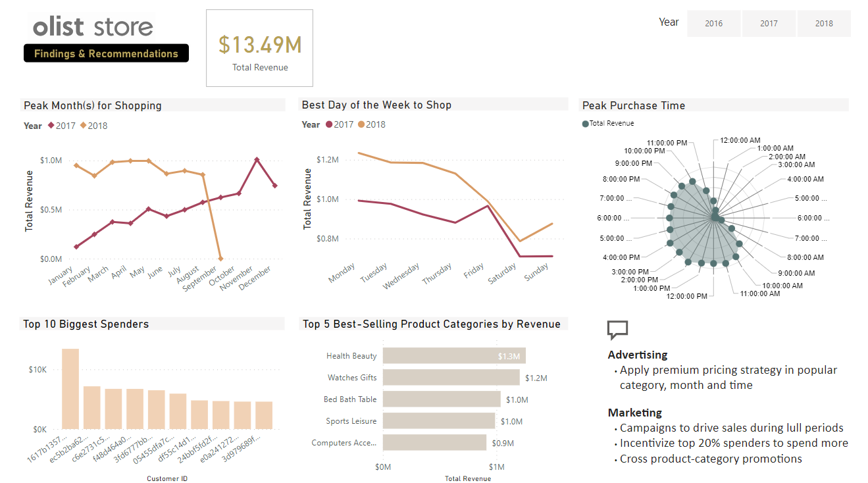Screen dimensions: 868x483
Task: Click the 2017 legend circle on Best Day chart
Action: tap(328, 125)
